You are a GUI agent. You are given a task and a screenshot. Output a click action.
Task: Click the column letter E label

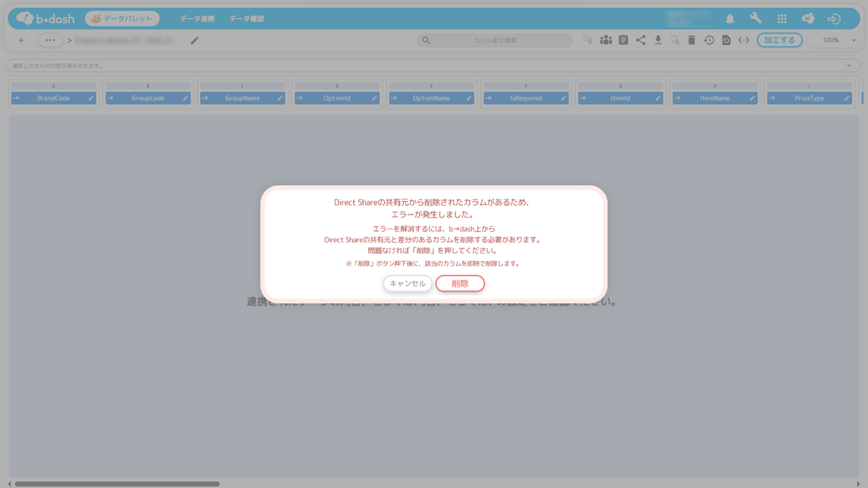pos(431,86)
